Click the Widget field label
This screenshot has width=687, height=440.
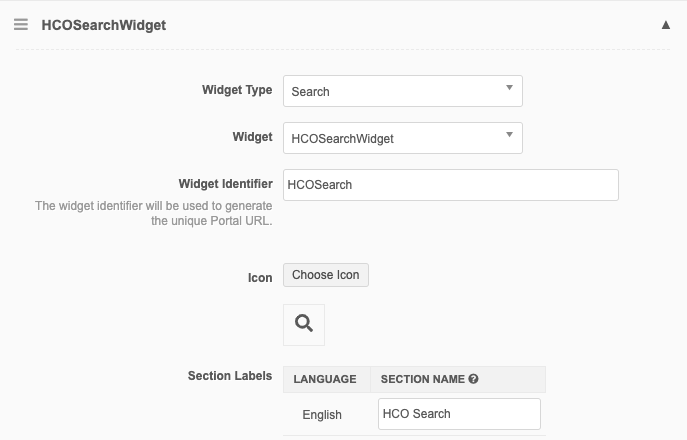click(252, 137)
